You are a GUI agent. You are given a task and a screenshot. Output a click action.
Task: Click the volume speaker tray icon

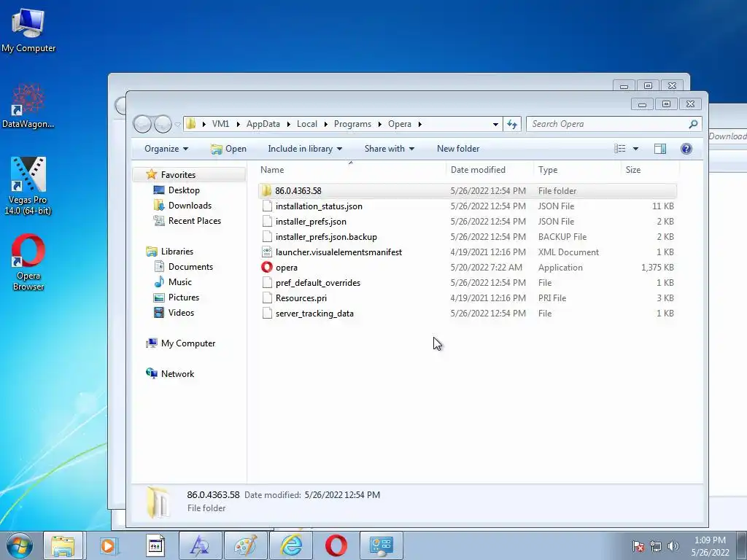673,546
